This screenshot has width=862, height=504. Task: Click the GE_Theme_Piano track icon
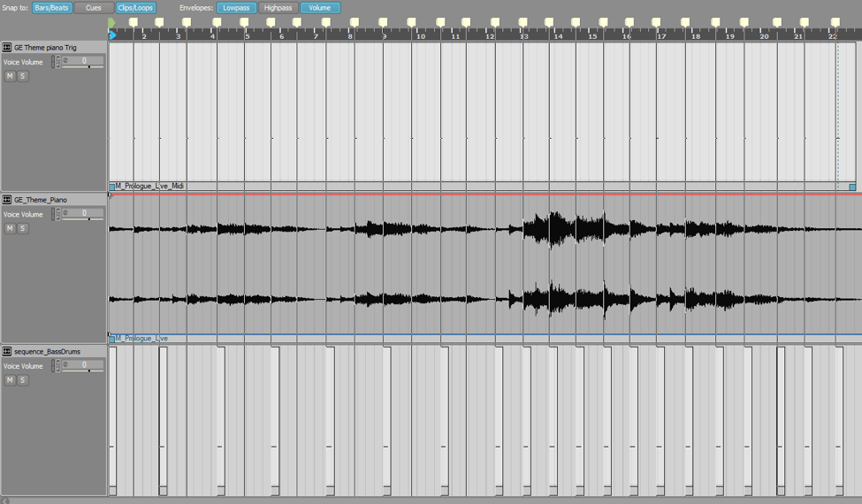(x=7, y=200)
